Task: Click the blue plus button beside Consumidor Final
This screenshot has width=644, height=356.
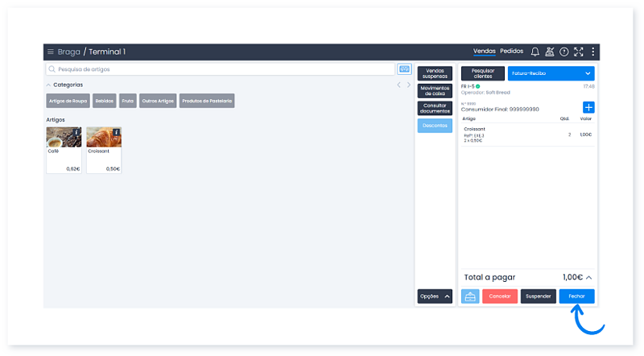Action: (x=588, y=107)
